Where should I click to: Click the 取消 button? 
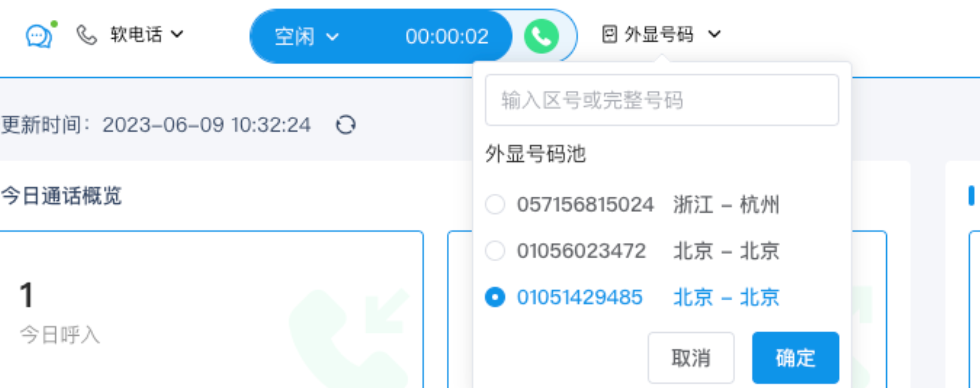(x=691, y=358)
